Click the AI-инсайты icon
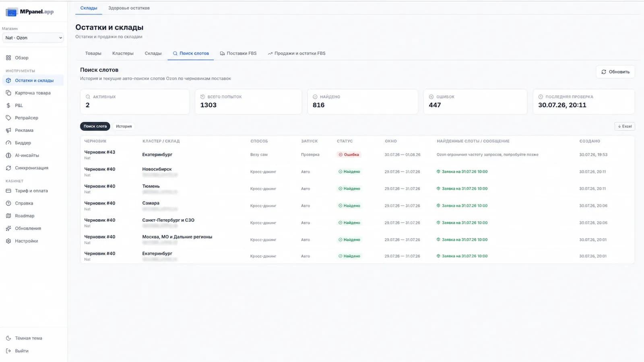Image resolution: width=644 pixels, height=362 pixels. coord(8,155)
